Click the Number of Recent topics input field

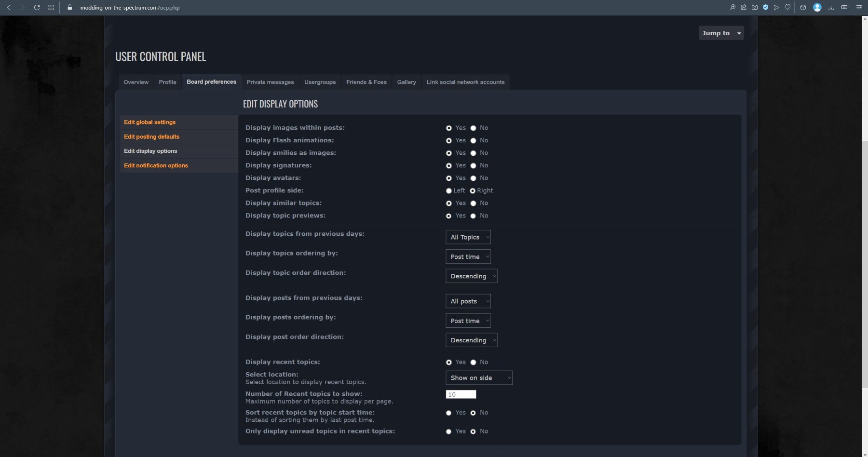pos(461,395)
